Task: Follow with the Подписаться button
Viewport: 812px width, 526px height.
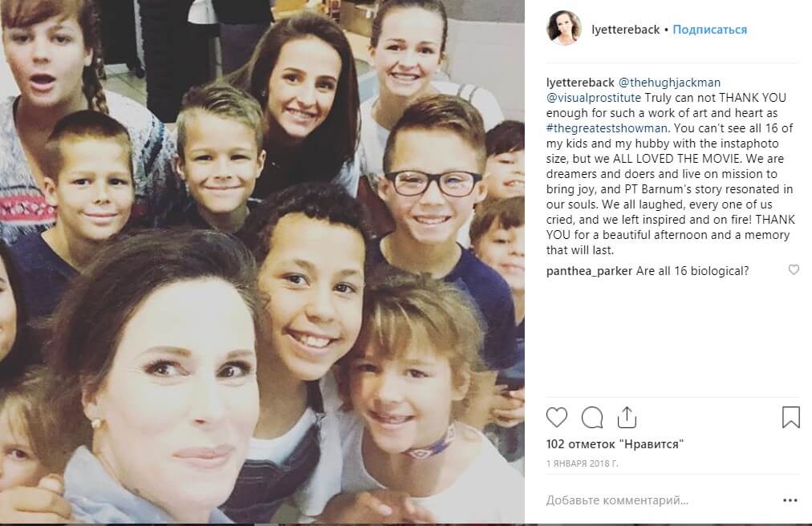Action: pos(710,30)
